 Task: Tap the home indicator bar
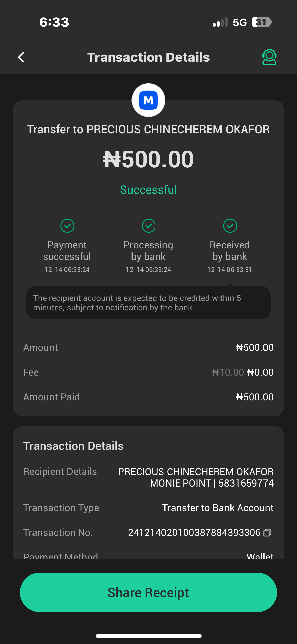[148, 636]
